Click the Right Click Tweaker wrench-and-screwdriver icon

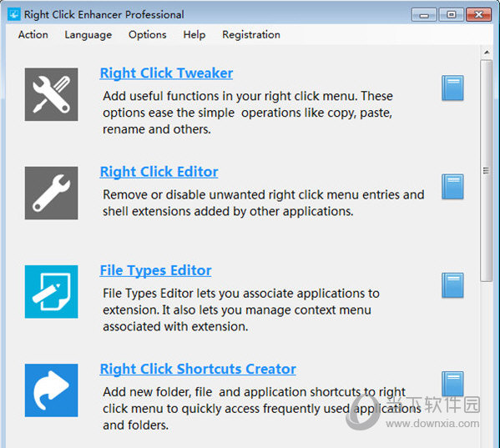[52, 94]
